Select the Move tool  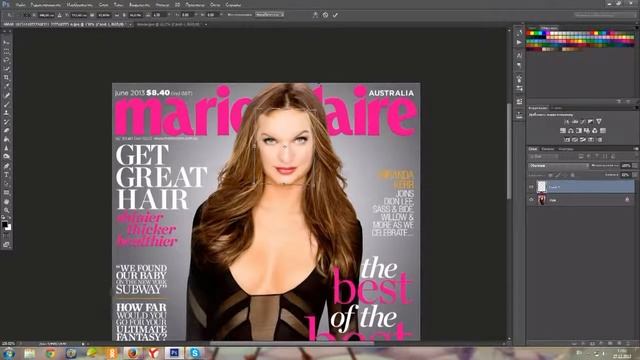(x=6, y=42)
